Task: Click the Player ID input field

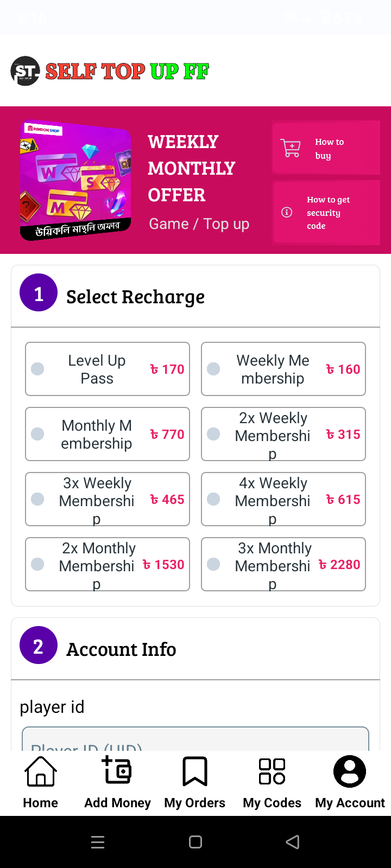Action: point(195,739)
